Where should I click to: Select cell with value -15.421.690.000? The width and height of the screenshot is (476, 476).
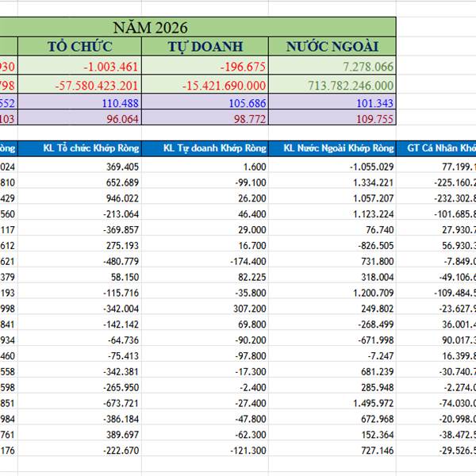(x=205, y=84)
